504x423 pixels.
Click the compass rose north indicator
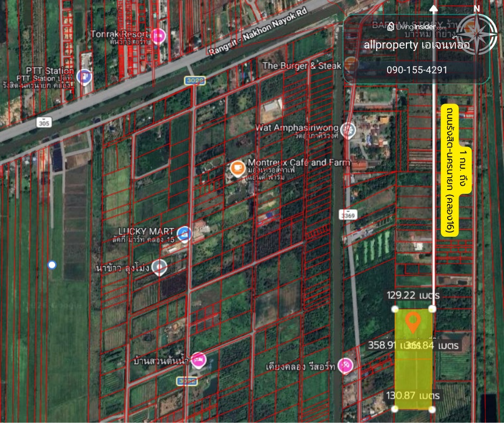pyautogui.click(x=477, y=31)
